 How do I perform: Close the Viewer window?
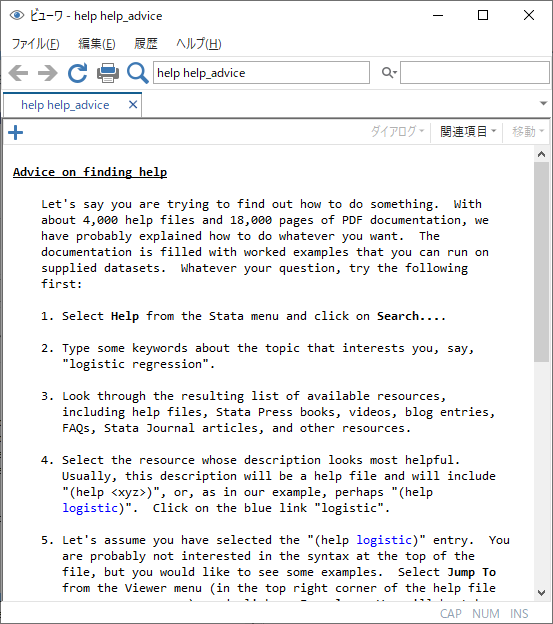pos(529,16)
